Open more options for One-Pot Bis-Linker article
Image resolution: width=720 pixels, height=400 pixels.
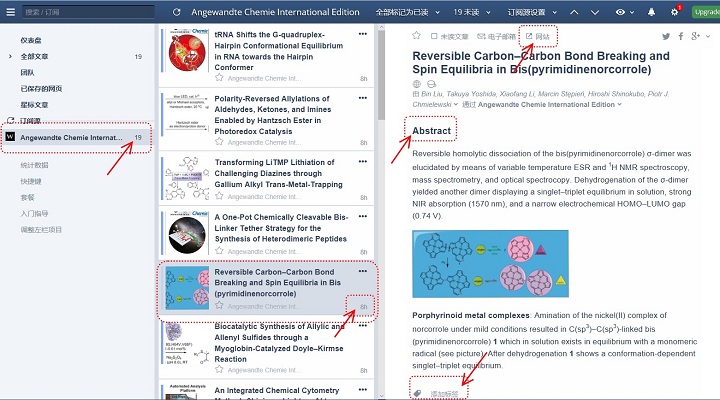(x=363, y=216)
